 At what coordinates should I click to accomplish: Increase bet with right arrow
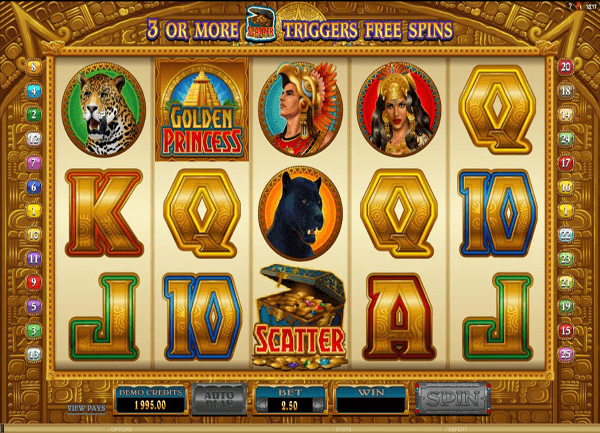pyautogui.click(x=318, y=405)
